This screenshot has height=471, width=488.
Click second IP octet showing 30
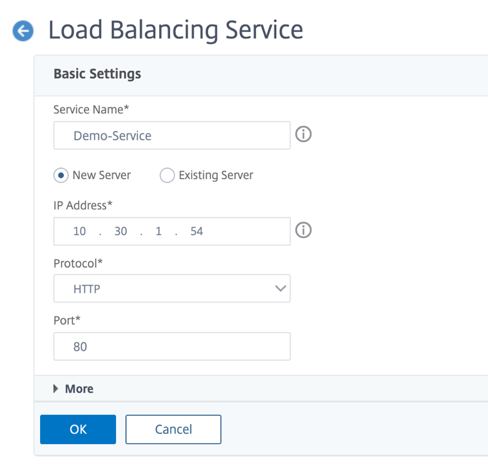(x=121, y=231)
